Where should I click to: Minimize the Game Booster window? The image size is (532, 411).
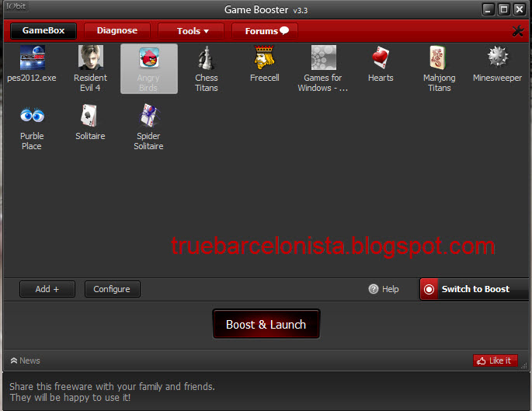[x=488, y=9]
